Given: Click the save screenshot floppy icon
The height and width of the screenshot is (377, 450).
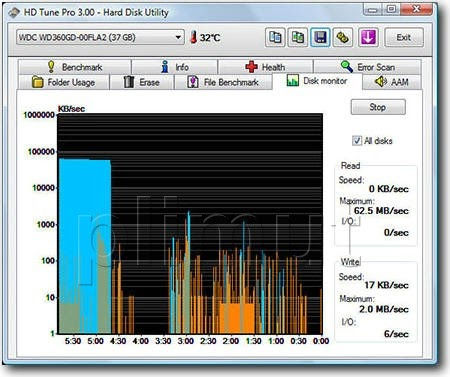Looking at the screenshot, I should [x=320, y=37].
